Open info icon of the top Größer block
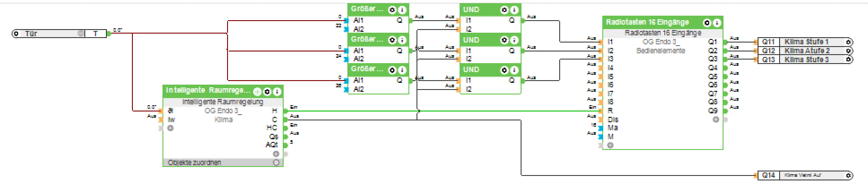Image resolution: width=868 pixels, height=184 pixels. tap(402, 10)
